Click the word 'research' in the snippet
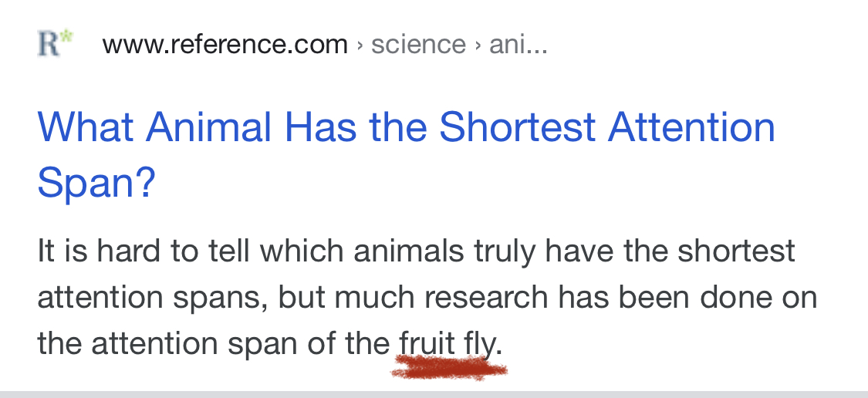The height and width of the screenshot is (398, 868). pos(486,297)
